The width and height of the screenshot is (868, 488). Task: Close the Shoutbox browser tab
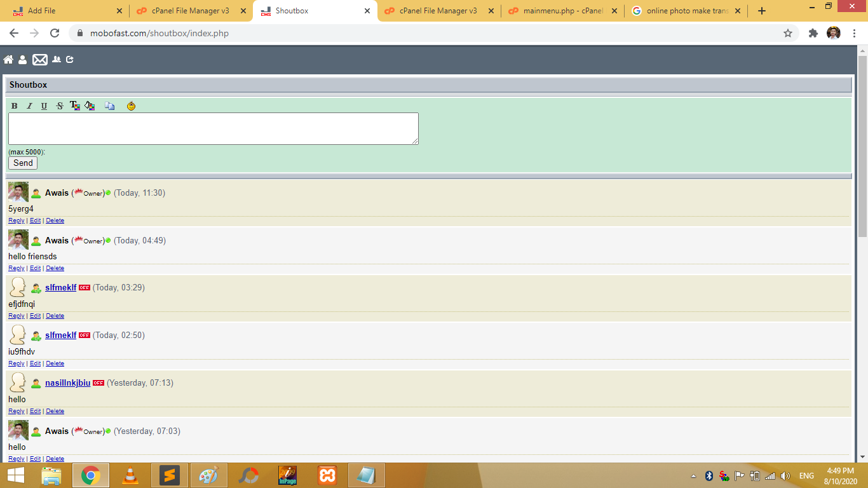367,11
